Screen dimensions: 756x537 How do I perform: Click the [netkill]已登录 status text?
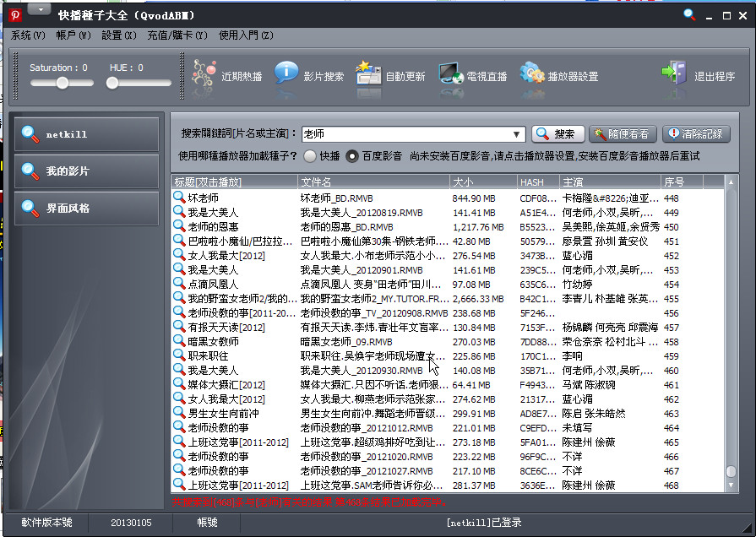click(484, 523)
